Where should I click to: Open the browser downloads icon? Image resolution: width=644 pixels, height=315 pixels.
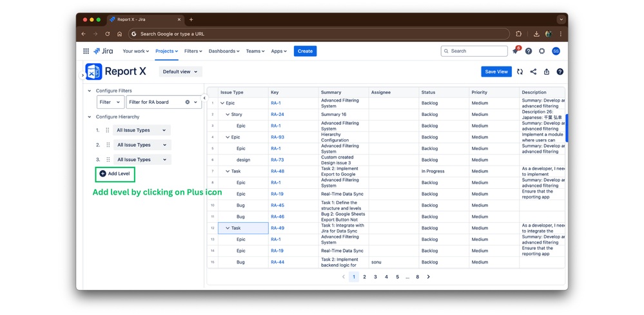point(536,34)
